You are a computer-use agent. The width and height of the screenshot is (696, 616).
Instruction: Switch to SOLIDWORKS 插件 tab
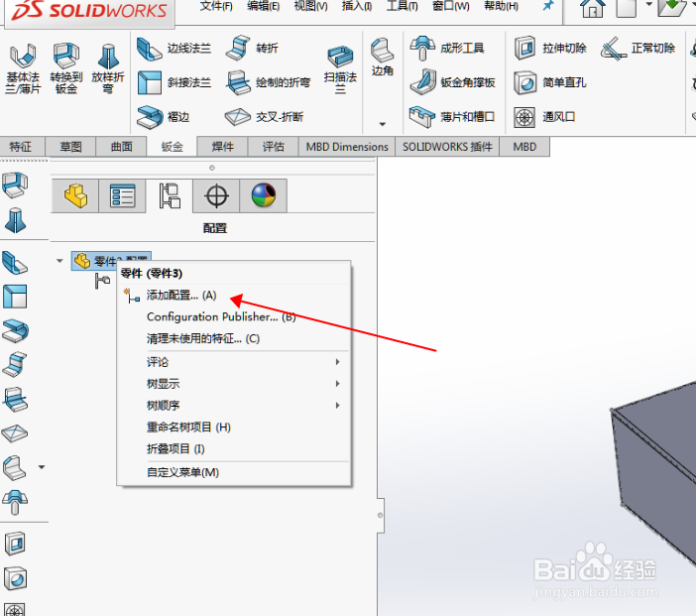click(x=447, y=147)
